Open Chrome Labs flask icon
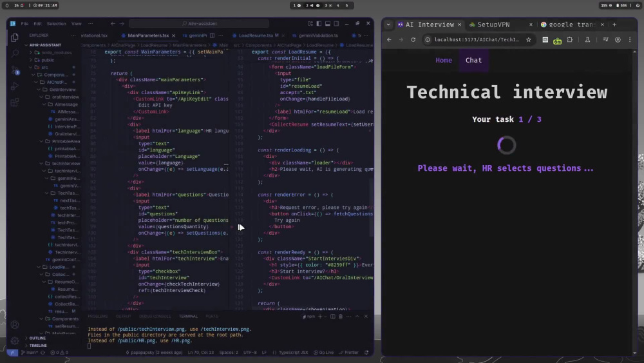 coord(587,39)
